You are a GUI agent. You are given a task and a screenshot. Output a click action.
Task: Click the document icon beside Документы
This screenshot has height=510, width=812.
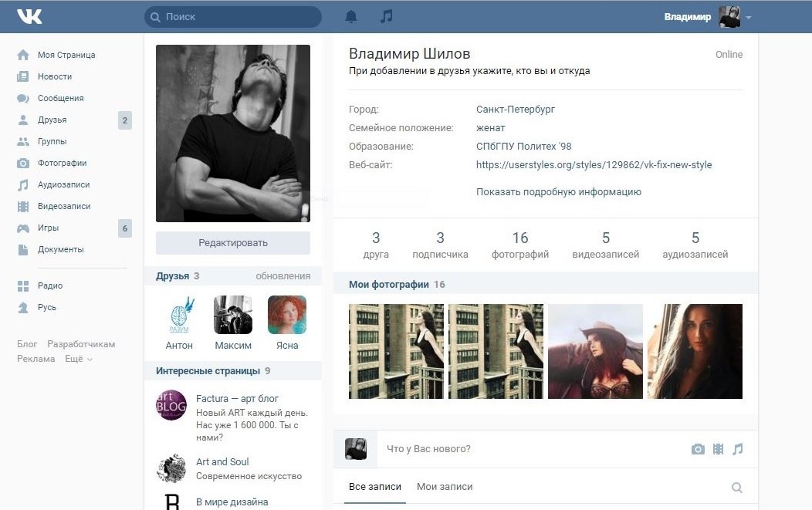point(23,249)
